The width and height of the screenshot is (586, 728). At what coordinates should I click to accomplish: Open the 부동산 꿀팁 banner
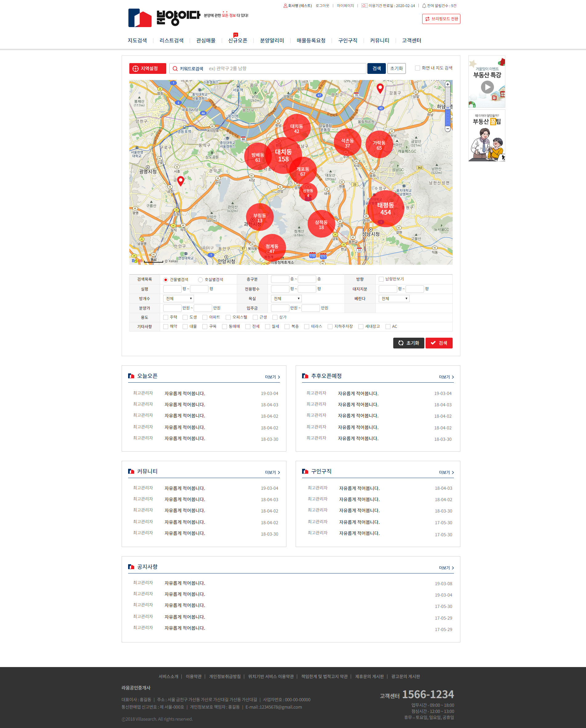coord(487,135)
